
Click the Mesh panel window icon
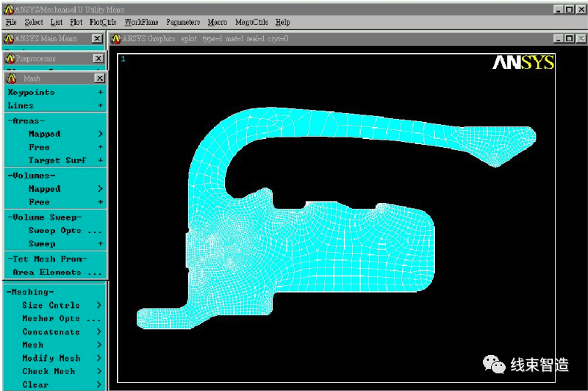click(12, 79)
